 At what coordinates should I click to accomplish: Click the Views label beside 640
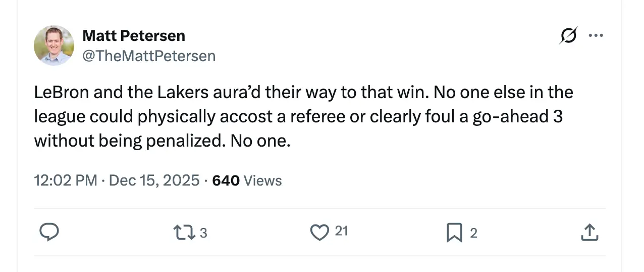[262, 180]
